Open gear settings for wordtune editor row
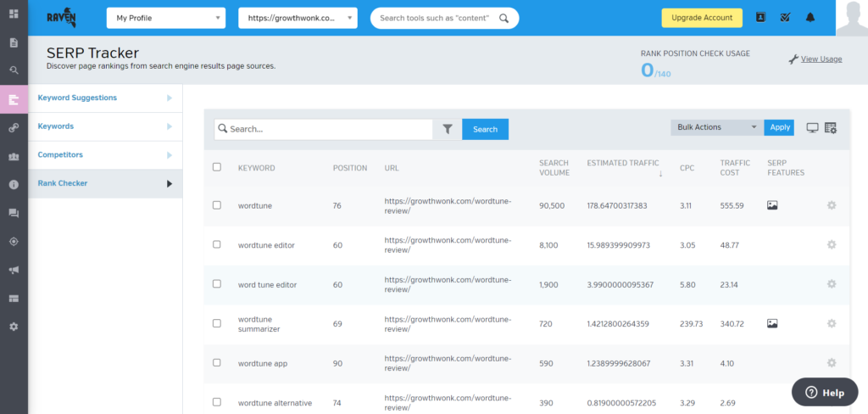 [831, 244]
